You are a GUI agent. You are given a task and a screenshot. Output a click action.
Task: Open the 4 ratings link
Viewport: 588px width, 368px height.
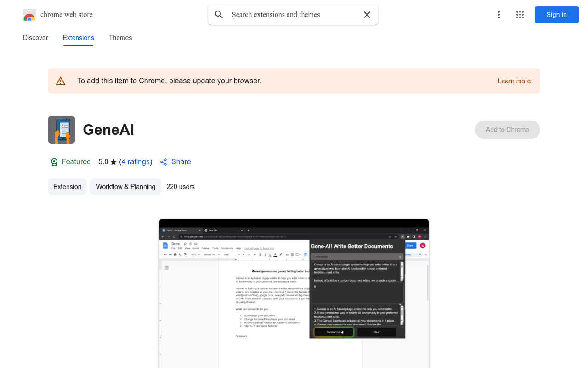click(x=136, y=162)
